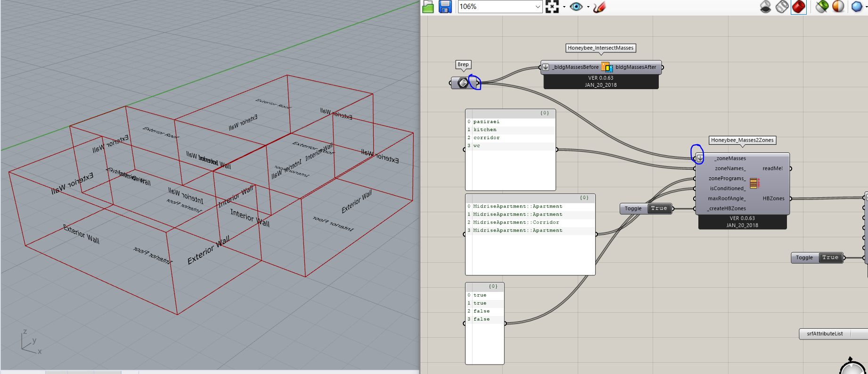Expand the Zoom Extents dropdown arrow
Image resolution: width=868 pixels, height=374 pixels.
click(564, 7)
